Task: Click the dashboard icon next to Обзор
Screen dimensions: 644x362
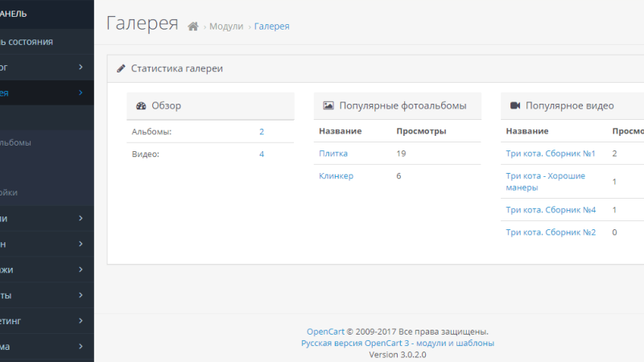Action: (x=141, y=106)
